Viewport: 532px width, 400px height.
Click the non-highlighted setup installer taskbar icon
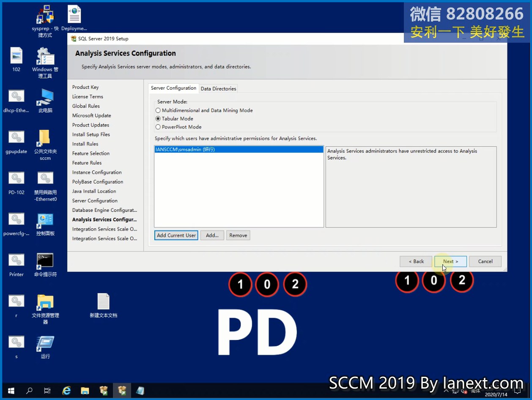pyautogui.click(x=104, y=391)
